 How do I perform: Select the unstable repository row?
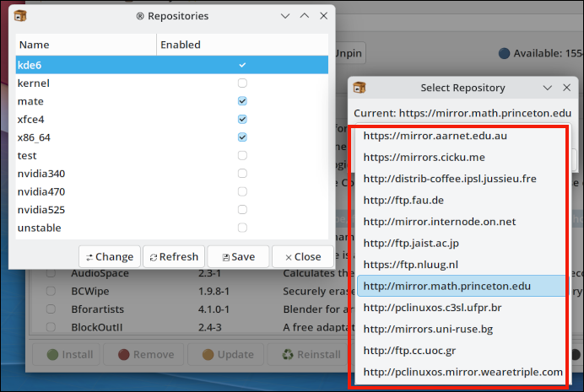click(x=40, y=228)
